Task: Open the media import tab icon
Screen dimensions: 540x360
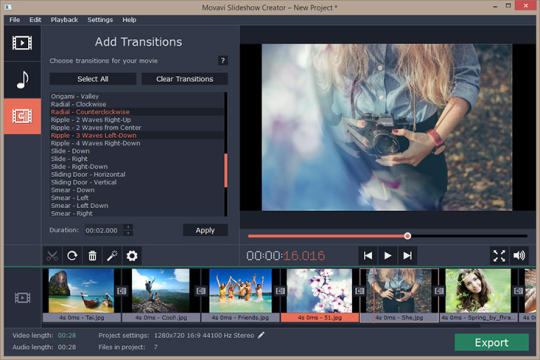Action: click(x=22, y=43)
